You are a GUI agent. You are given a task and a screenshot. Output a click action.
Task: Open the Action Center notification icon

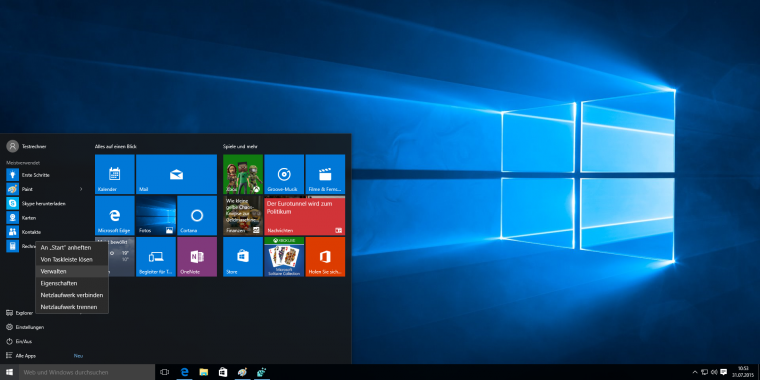(x=724, y=372)
